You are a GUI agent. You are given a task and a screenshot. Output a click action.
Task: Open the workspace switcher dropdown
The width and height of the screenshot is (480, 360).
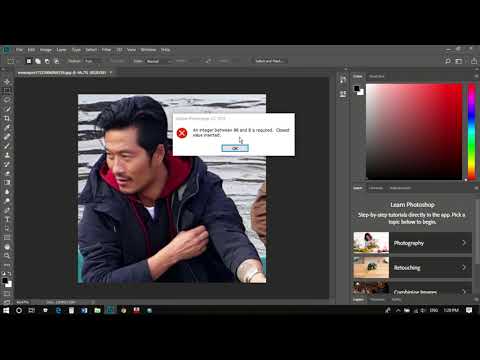tap(459, 61)
